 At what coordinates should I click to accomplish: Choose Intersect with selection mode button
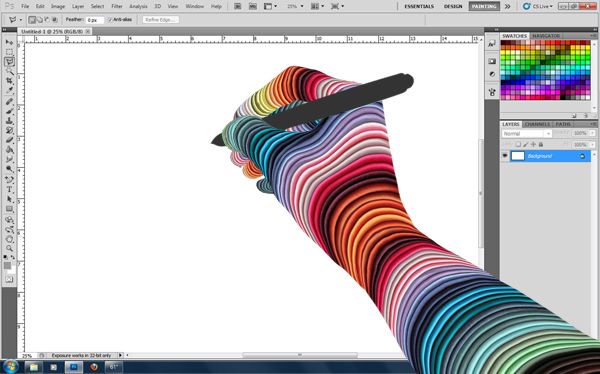coord(55,20)
